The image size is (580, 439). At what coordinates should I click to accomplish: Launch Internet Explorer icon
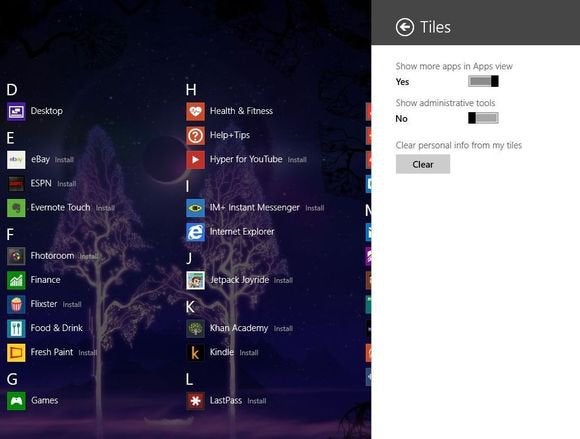pos(195,232)
